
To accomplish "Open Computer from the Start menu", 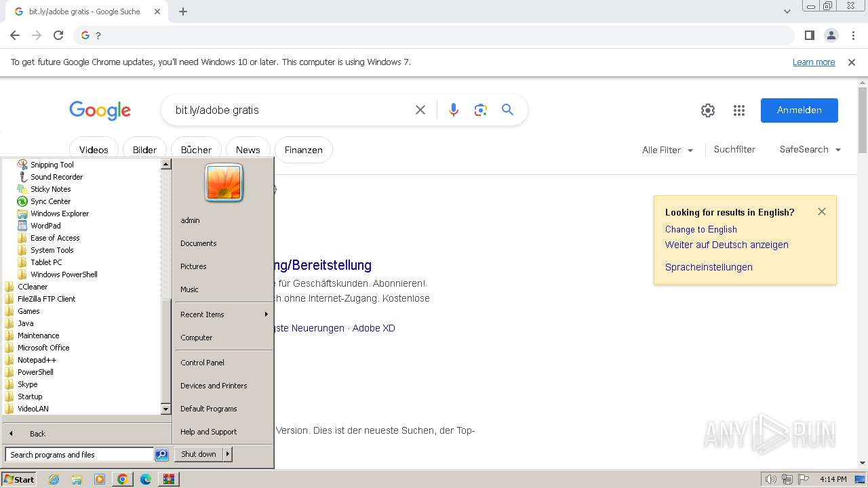I will (197, 338).
